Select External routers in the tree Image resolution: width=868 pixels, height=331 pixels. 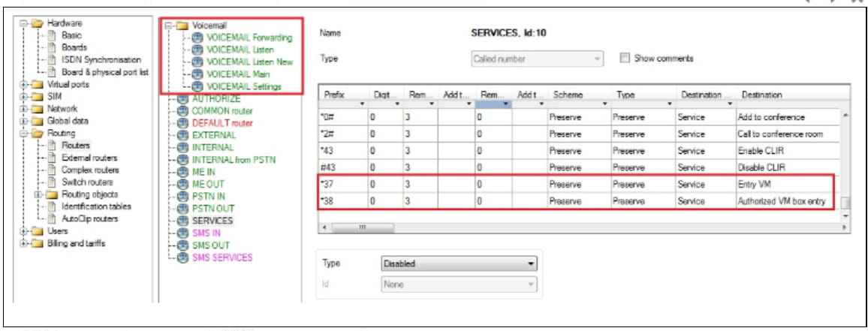point(90,158)
